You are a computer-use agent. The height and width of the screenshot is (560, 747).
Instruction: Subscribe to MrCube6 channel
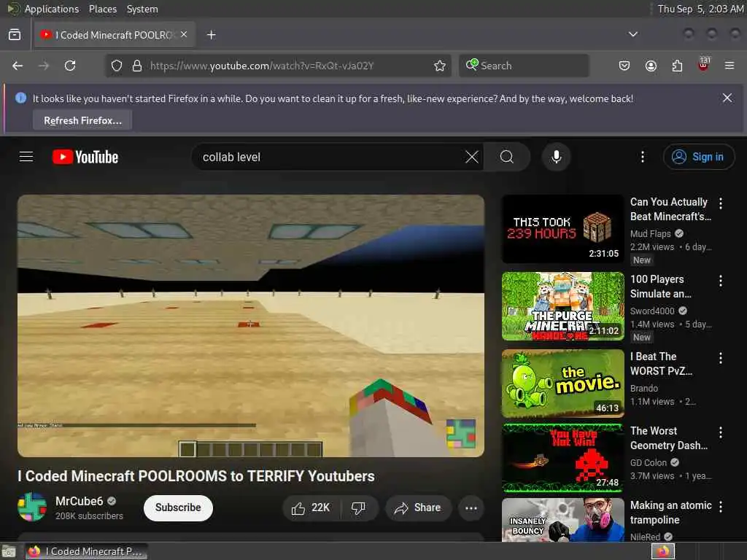(178, 507)
